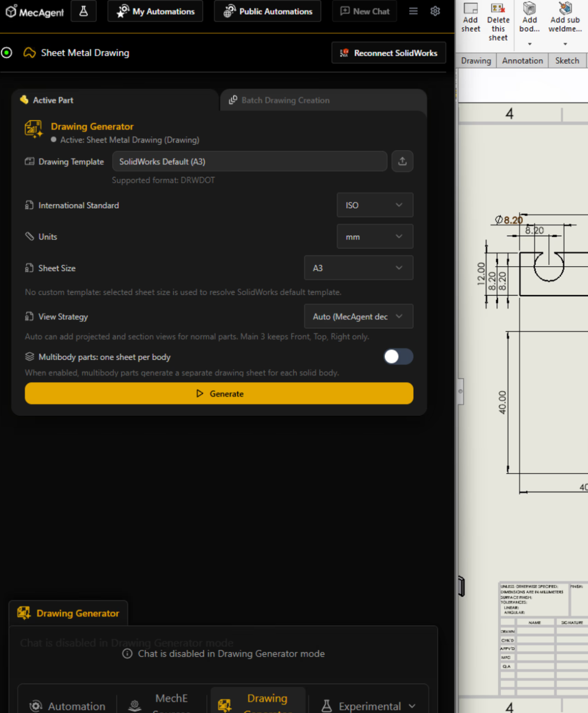Open the hamburger menu icon
Image resolution: width=588 pixels, height=713 pixels.
pyautogui.click(x=413, y=11)
